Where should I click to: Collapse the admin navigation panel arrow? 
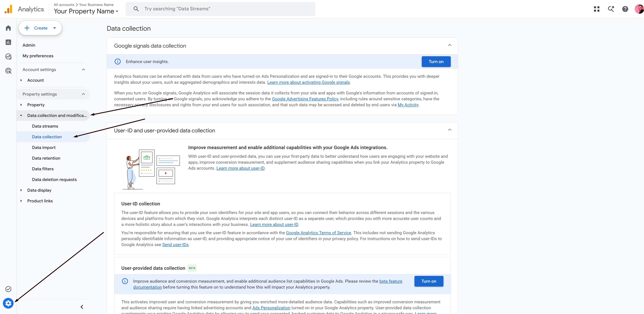tap(82, 307)
